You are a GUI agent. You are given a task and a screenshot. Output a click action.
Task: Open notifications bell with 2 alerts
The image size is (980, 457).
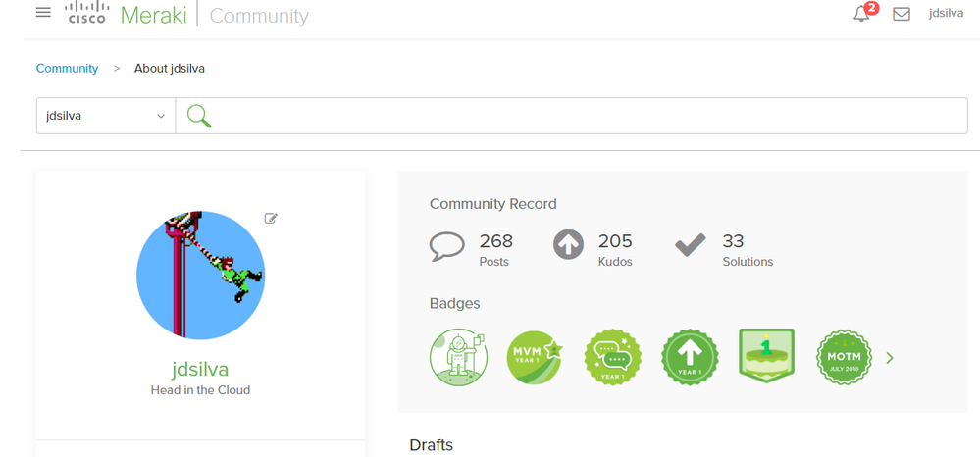point(862,14)
